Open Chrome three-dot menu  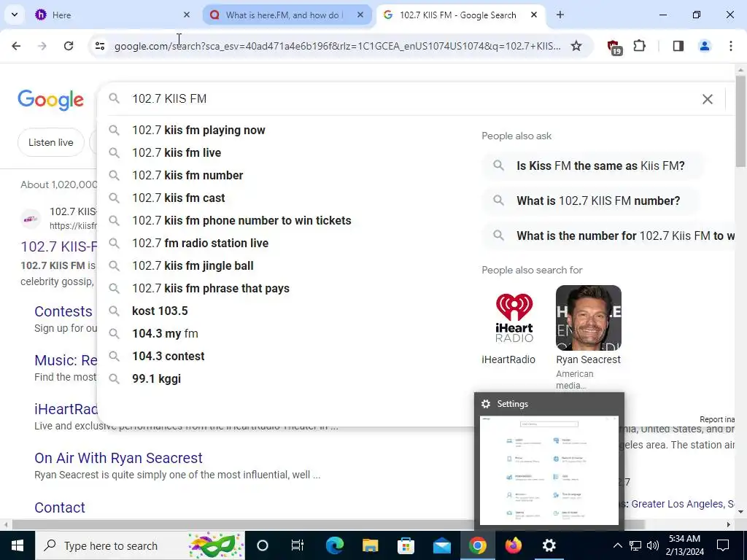(730, 46)
